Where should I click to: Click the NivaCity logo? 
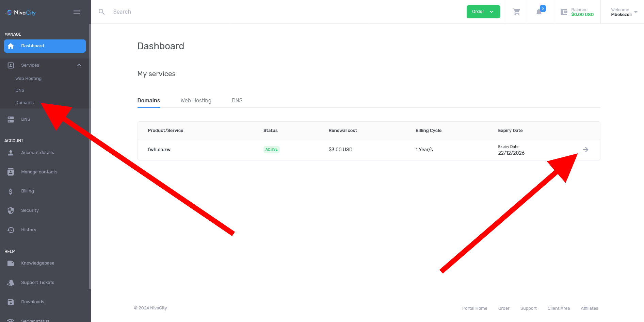(20, 12)
